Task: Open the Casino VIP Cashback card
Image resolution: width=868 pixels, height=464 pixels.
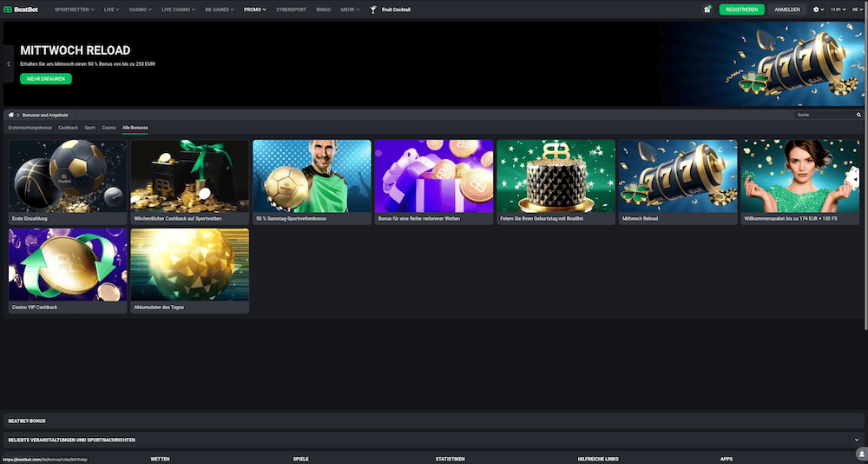Action: [68, 270]
